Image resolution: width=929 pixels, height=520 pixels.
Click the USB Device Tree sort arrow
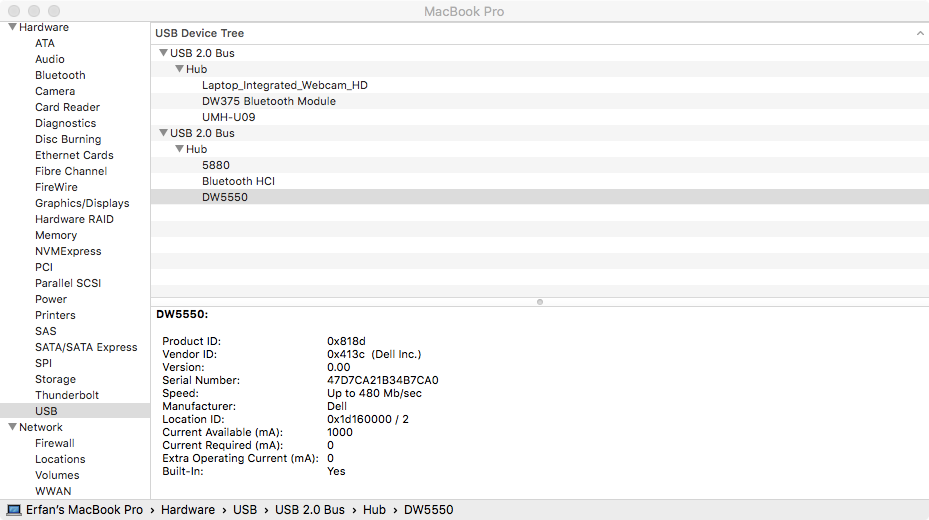pos(919,33)
